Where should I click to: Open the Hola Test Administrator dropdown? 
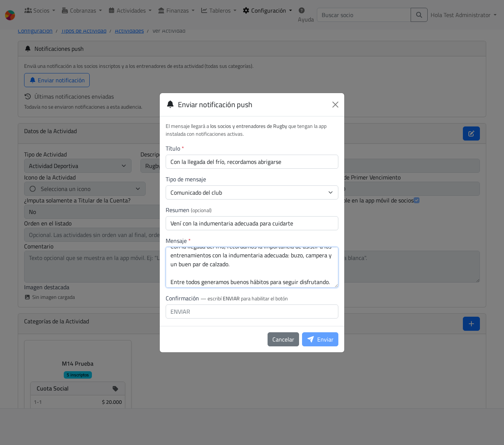coord(464,15)
